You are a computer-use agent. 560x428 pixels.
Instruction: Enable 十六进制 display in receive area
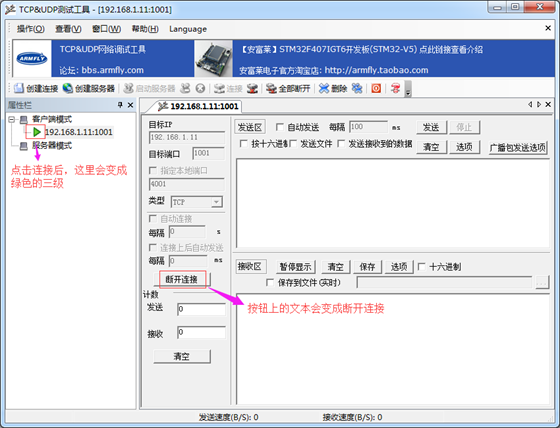[x=422, y=267]
